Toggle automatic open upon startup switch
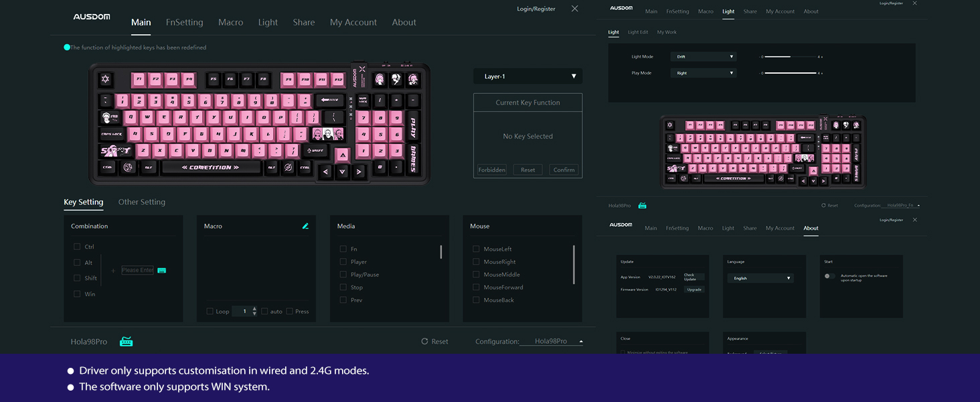The width and height of the screenshot is (980, 402). point(829,276)
